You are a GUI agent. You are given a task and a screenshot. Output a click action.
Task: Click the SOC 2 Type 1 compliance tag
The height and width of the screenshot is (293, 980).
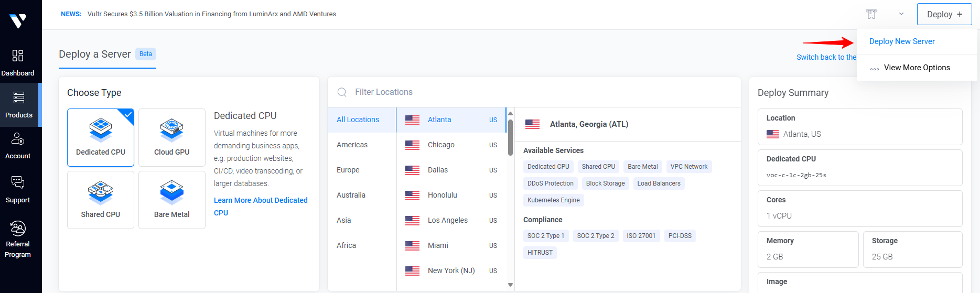pyautogui.click(x=546, y=236)
